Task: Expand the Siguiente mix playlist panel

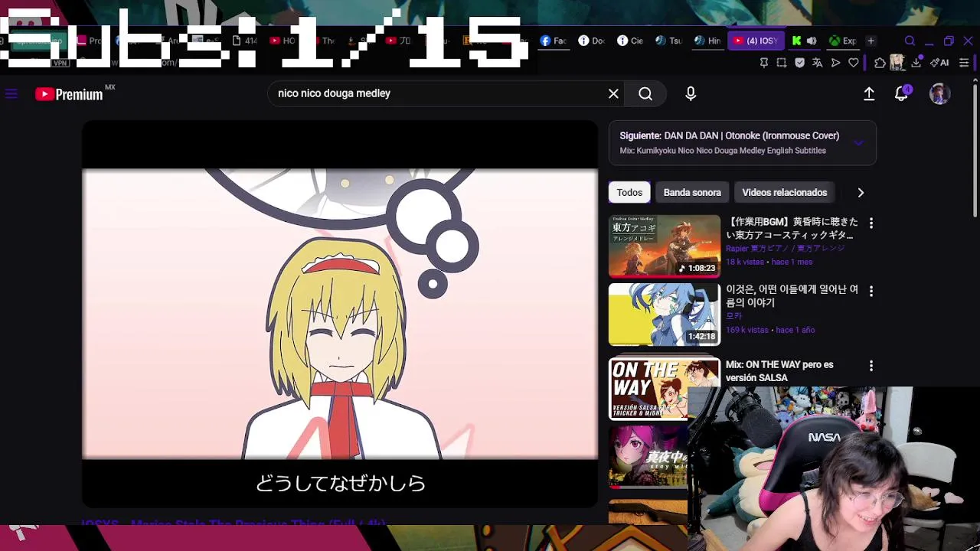Action: 858,142
